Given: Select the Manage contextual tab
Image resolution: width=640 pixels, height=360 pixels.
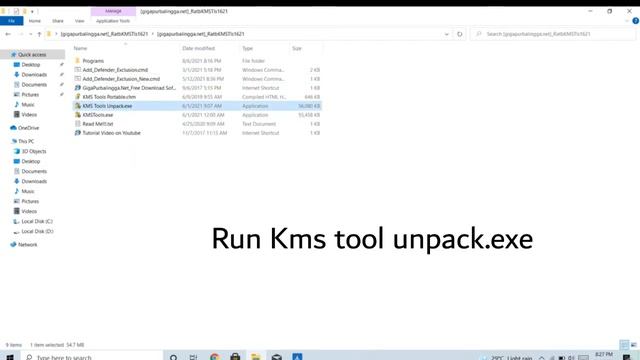Looking at the screenshot, I should pyautogui.click(x=113, y=11).
